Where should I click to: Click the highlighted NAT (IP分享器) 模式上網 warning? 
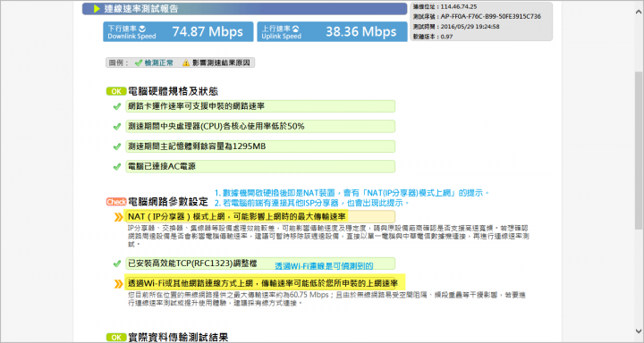(x=260, y=217)
